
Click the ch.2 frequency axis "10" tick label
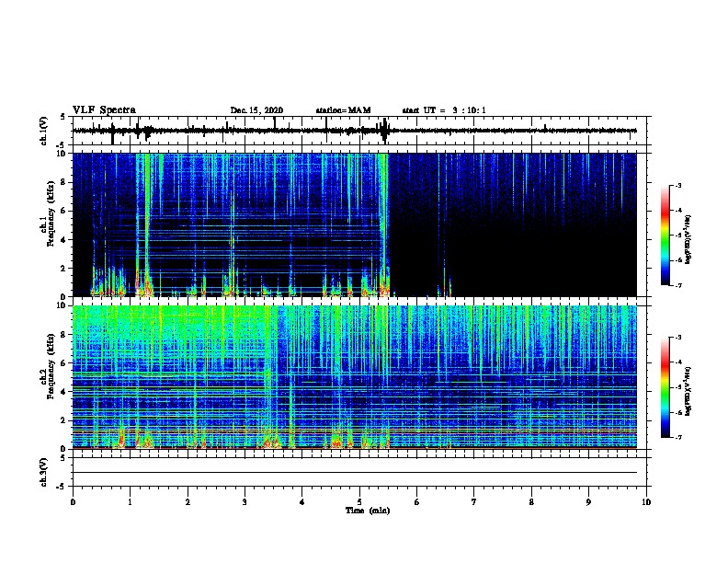[62, 305]
